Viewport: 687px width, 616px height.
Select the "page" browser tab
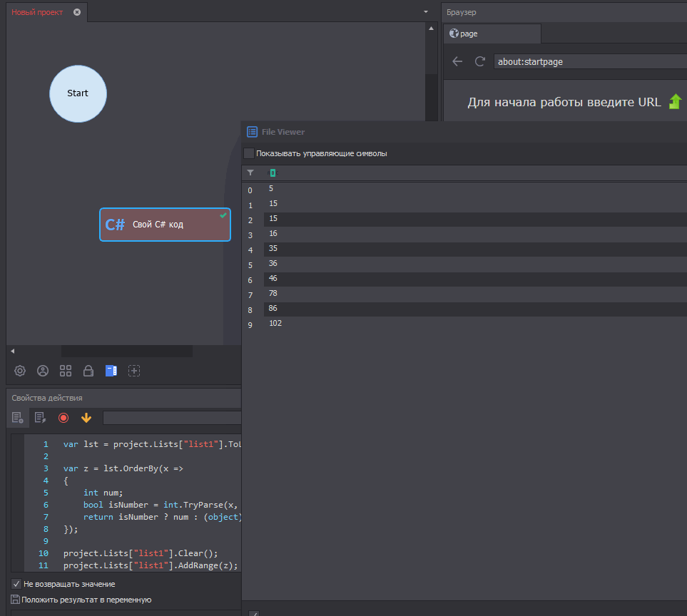tap(492, 34)
